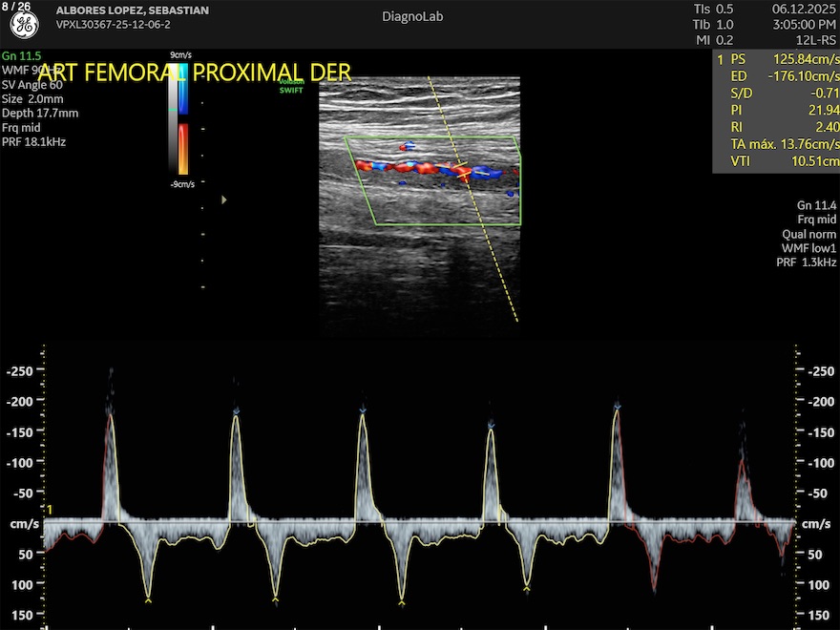This screenshot has width=840, height=630.
Task: Select the ART FEMORAL PROXIMAL DER annotation
Action: (194, 73)
